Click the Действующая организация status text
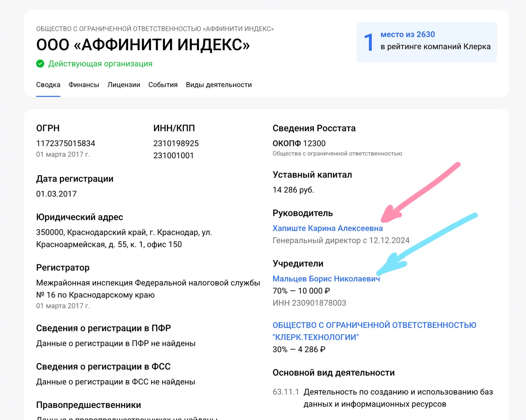This screenshot has height=420, width=526. point(100,64)
